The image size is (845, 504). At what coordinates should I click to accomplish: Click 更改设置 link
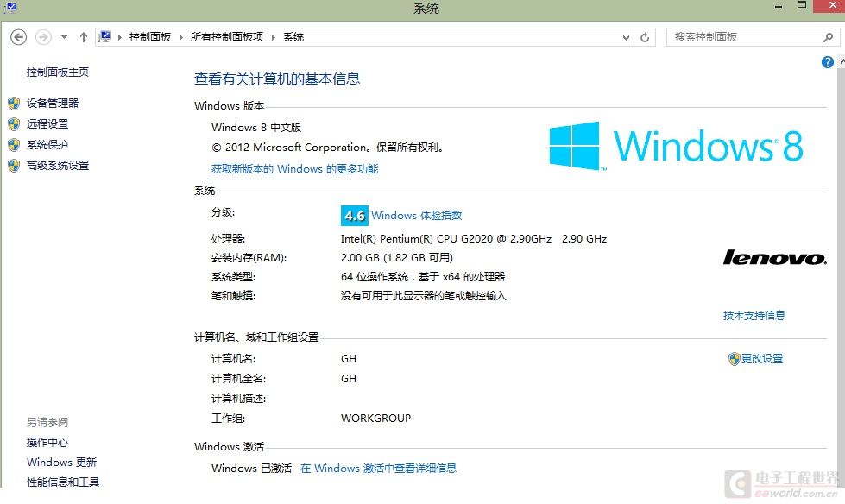click(x=762, y=358)
